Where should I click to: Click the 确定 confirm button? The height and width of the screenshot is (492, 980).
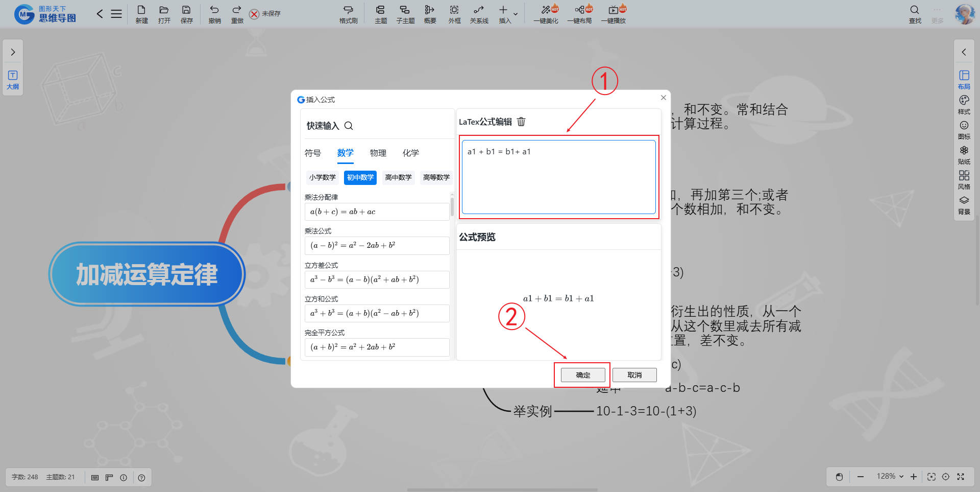coord(583,375)
